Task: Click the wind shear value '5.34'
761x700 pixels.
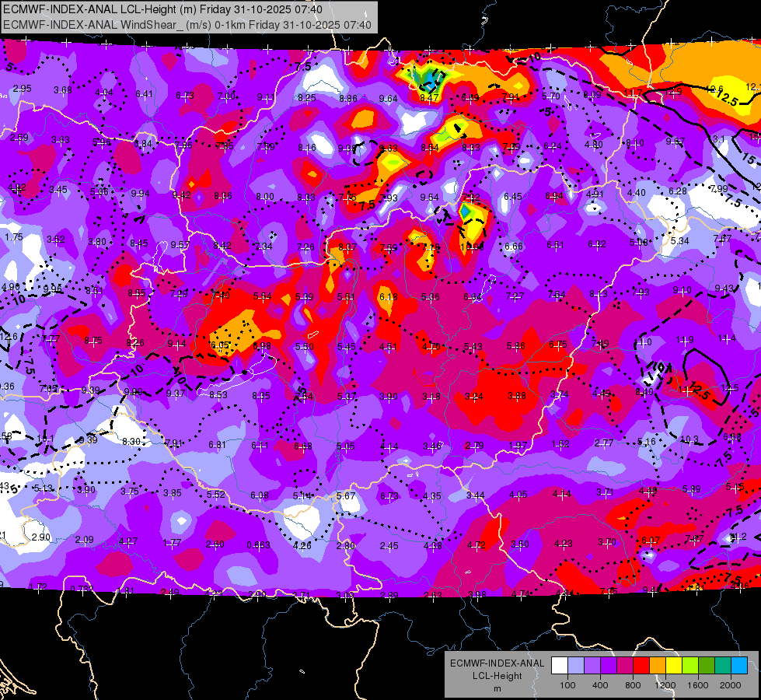Action: (x=680, y=240)
